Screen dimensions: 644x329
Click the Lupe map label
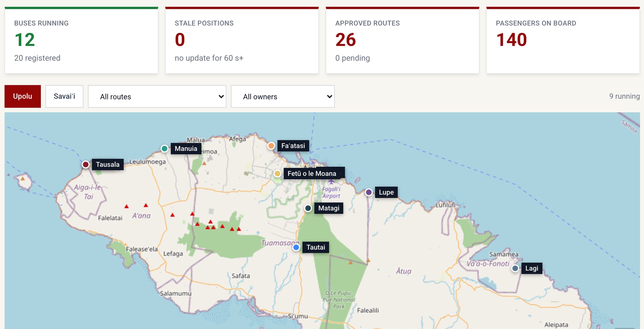coord(386,192)
